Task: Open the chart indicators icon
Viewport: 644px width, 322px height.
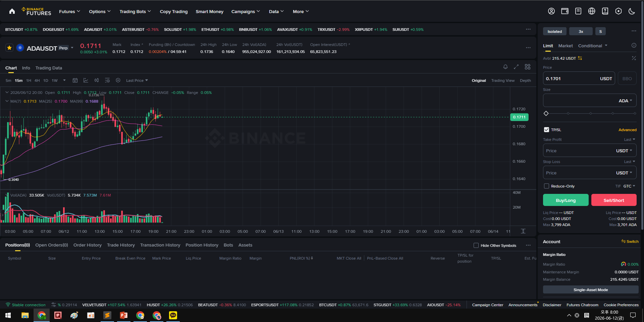Action: click(x=86, y=80)
